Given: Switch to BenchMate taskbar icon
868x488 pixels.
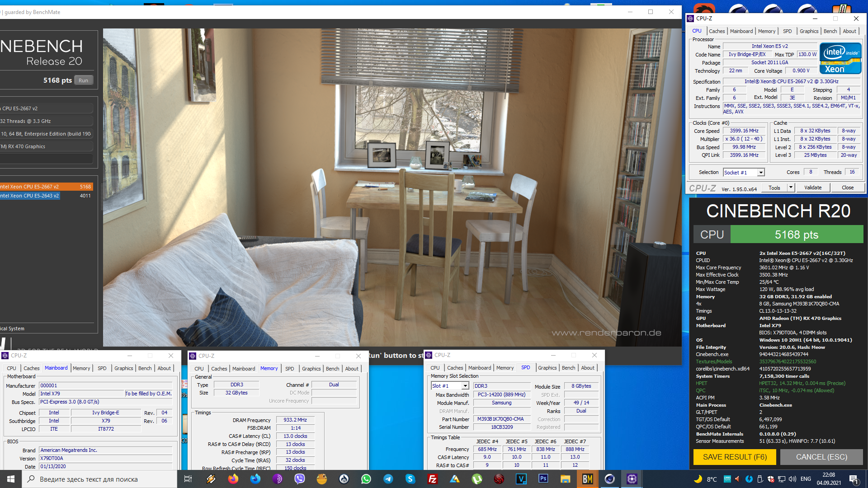Looking at the screenshot, I should (x=588, y=479).
